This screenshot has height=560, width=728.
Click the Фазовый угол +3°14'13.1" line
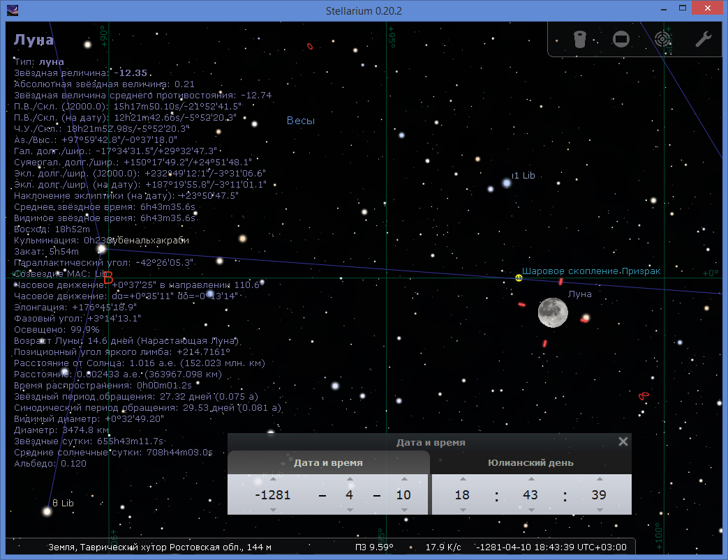(77, 318)
